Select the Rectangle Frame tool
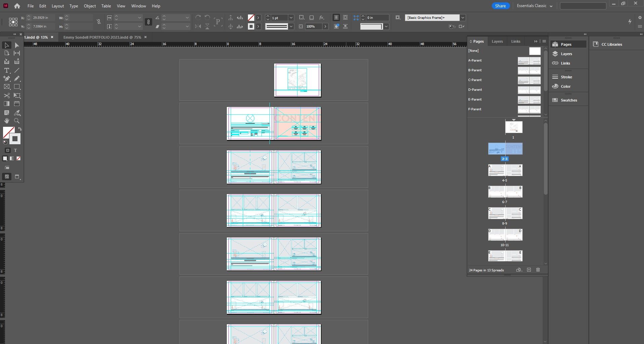This screenshot has width=644, height=344. coord(7,87)
